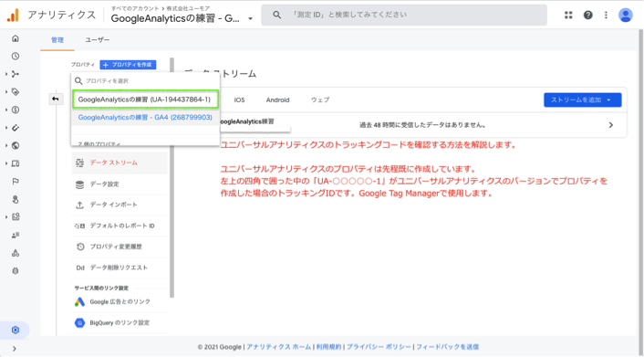
Task: Open the Help question-mark icon
Action: click(x=588, y=16)
